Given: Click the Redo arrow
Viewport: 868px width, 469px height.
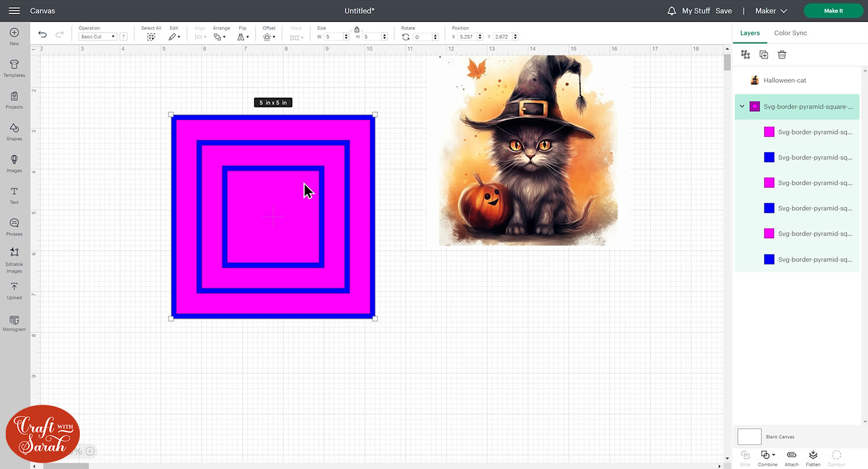Looking at the screenshot, I should point(59,35).
